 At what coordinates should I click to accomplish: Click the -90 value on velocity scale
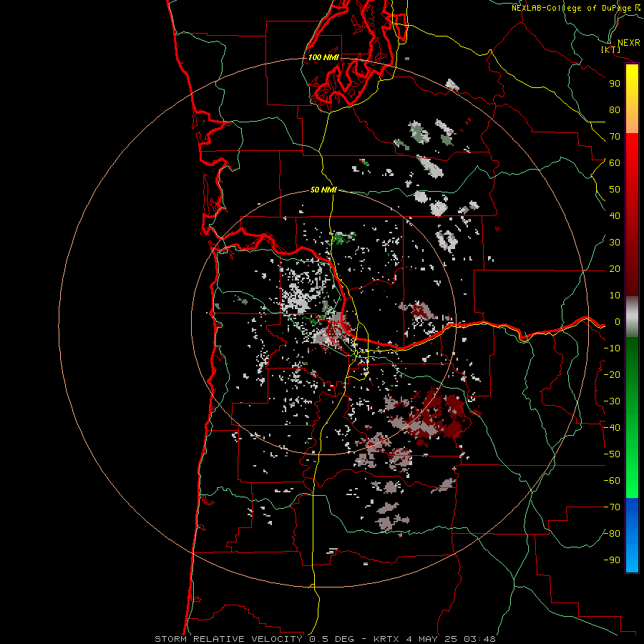pos(612,560)
